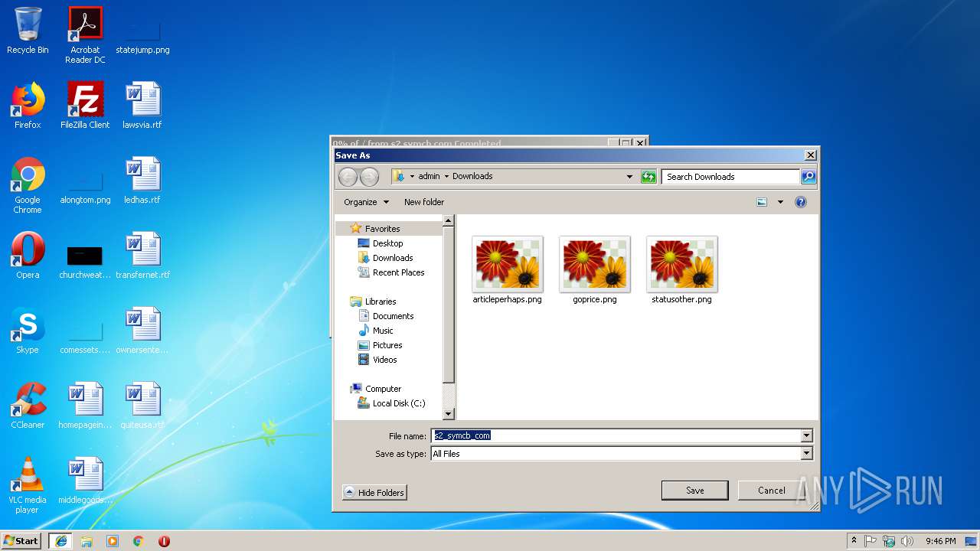Click the Opera icon in taskbar
This screenshot has width=980, height=551.
[x=164, y=541]
